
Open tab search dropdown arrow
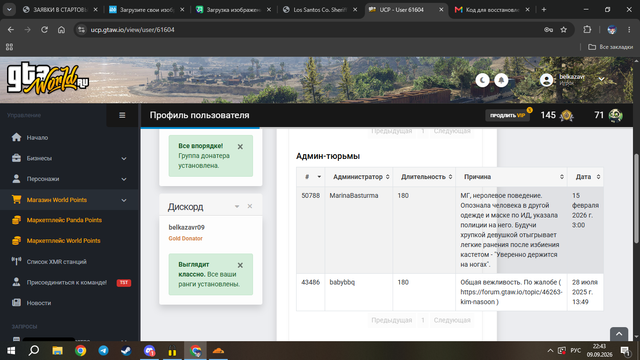[x=9, y=9]
